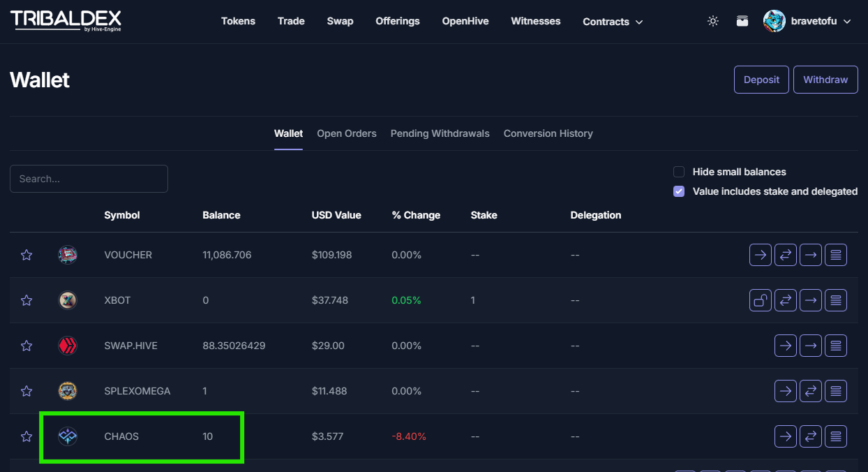Star the SPLEXOMEGA token

pos(27,391)
